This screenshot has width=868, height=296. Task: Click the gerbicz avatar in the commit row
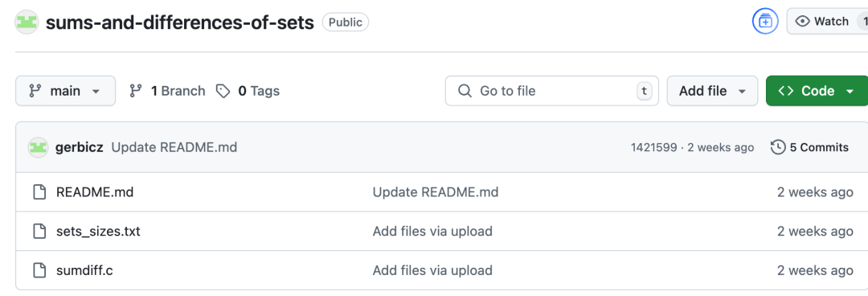[39, 147]
